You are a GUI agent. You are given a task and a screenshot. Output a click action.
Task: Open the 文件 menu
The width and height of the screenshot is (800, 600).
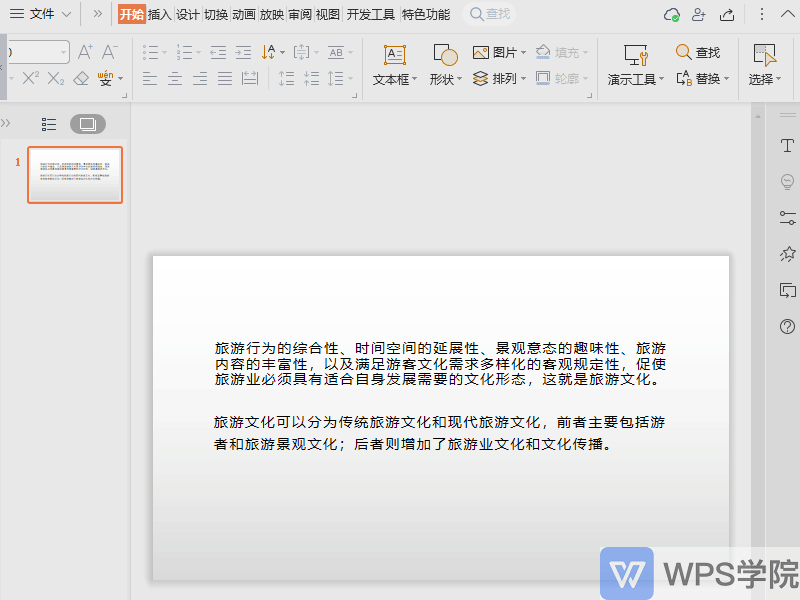click(32, 14)
